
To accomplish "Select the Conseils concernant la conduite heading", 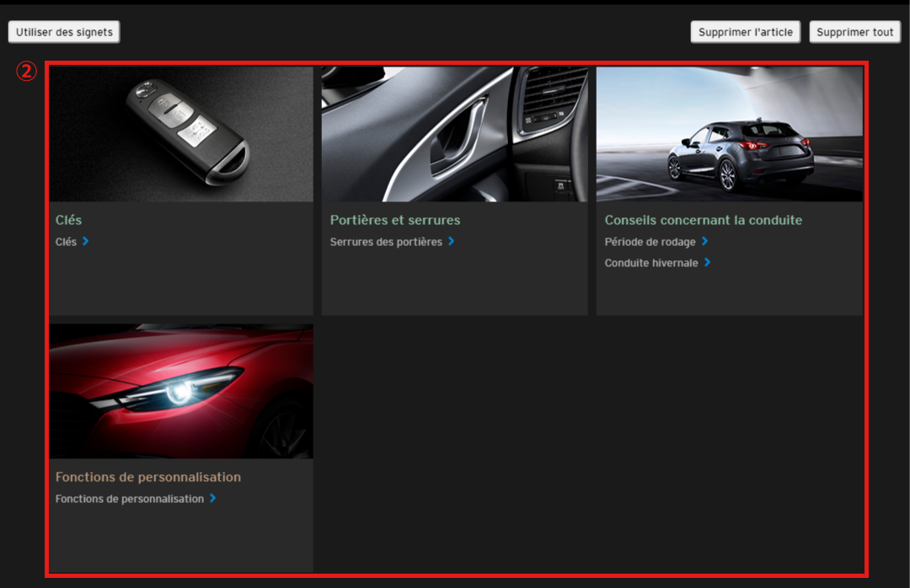I will point(703,220).
